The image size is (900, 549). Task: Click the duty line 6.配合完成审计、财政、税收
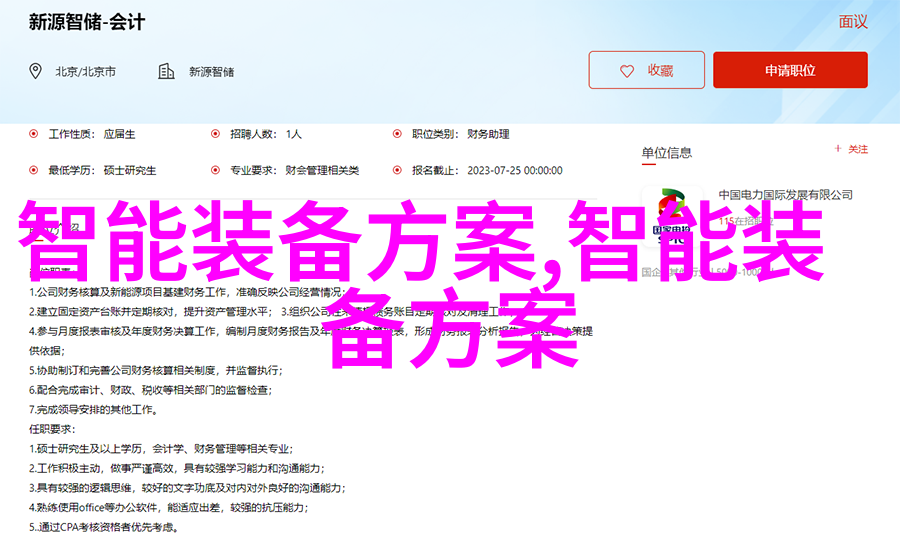(150, 390)
